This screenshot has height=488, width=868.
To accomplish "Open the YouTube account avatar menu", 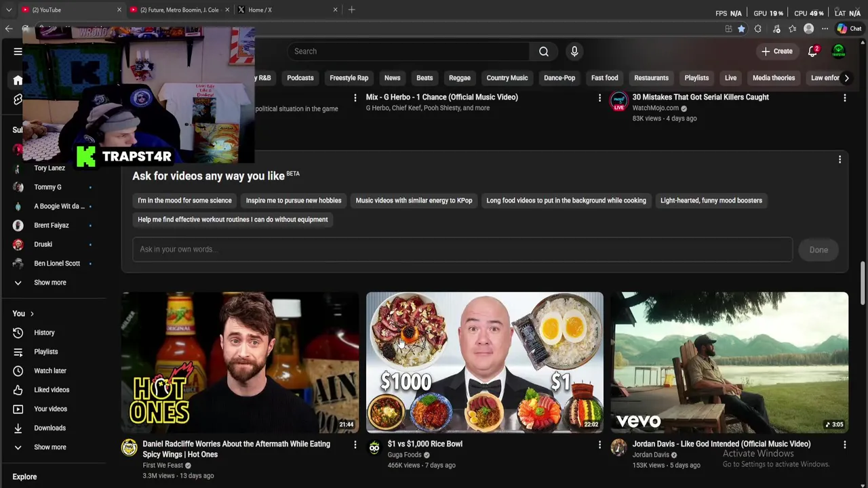I will coord(839,52).
